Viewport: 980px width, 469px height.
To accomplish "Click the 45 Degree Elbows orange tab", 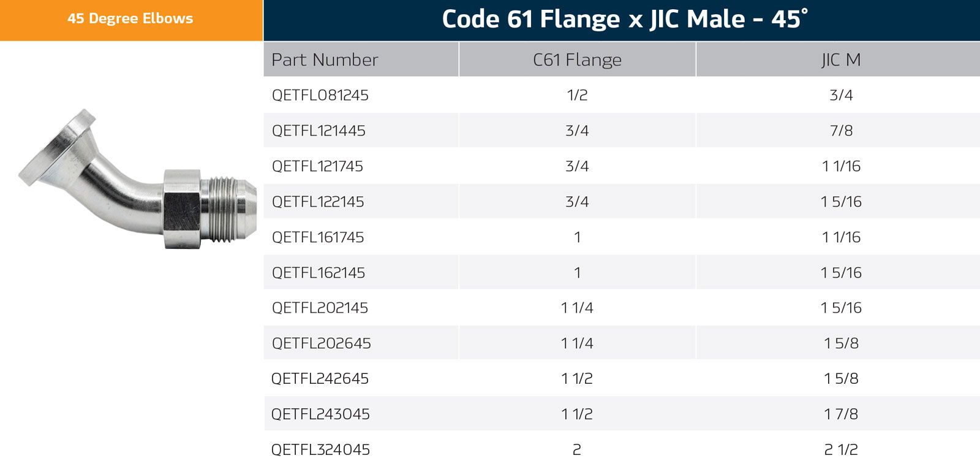I will (130, 19).
